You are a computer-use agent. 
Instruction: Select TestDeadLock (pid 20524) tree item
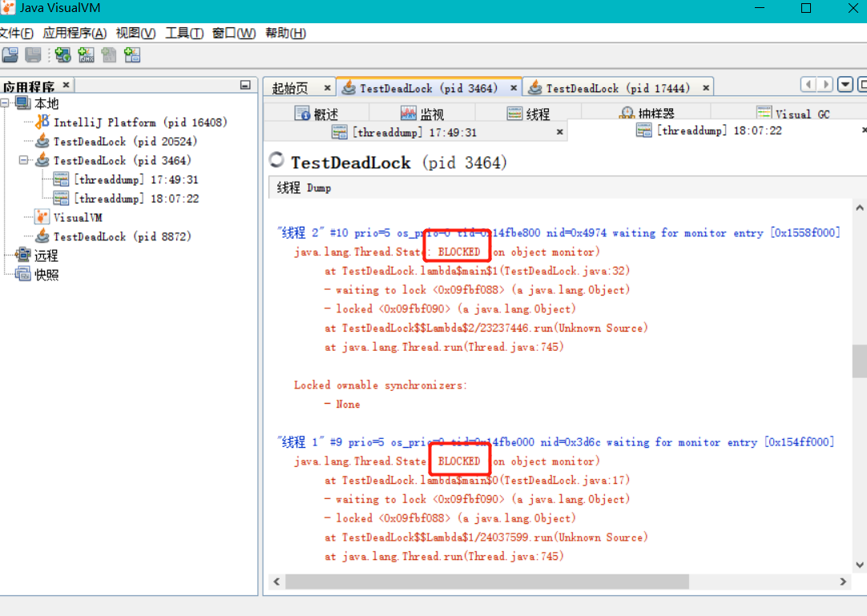(x=125, y=141)
